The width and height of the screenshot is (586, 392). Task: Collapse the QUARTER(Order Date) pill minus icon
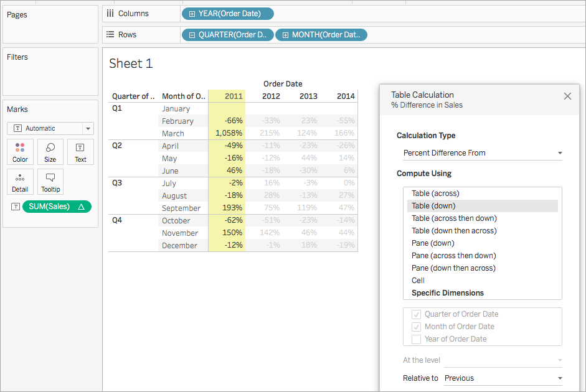[x=191, y=35]
